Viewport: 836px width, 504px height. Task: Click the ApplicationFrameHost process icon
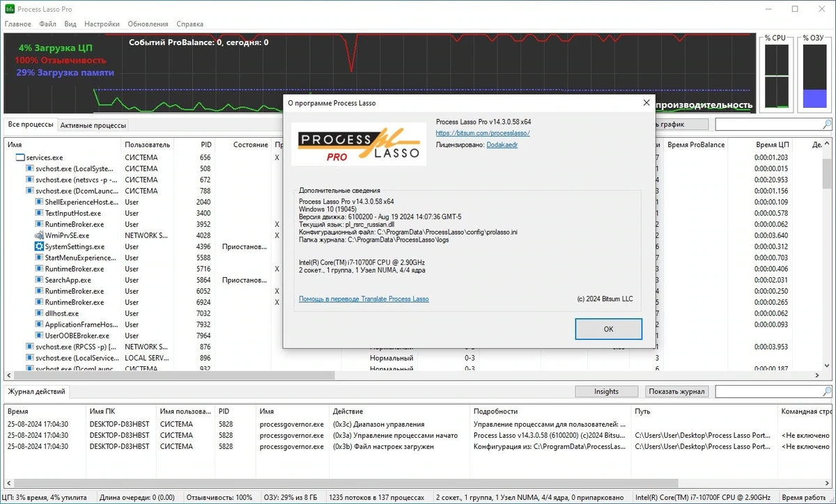[40, 324]
